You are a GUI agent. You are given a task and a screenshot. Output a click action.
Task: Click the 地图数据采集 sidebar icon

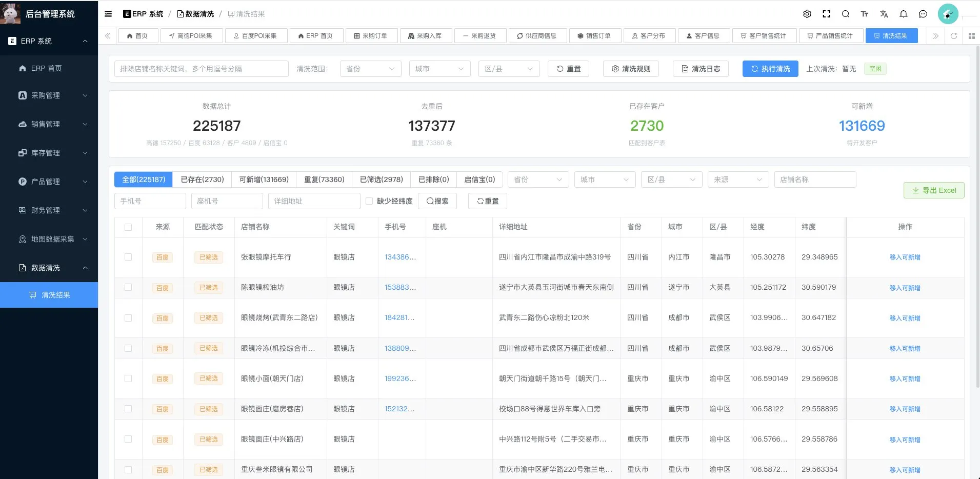[23, 239]
